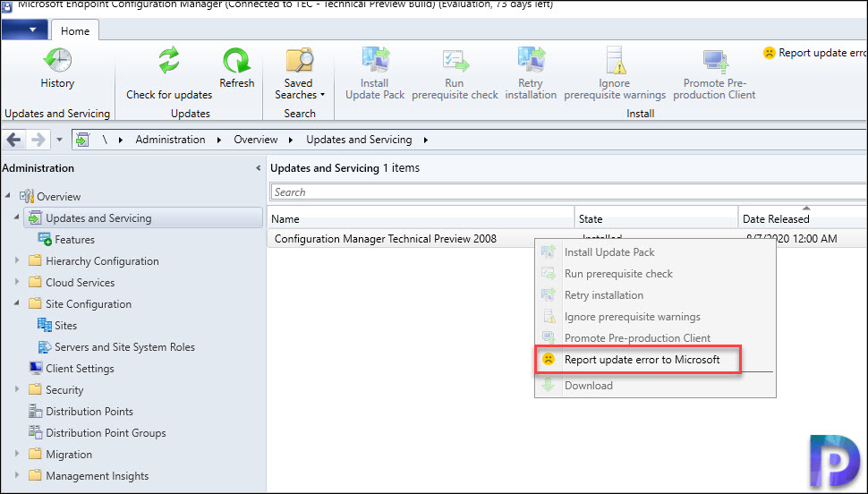
Task: Select Updates and Servicing tree node
Action: click(x=143, y=218)
